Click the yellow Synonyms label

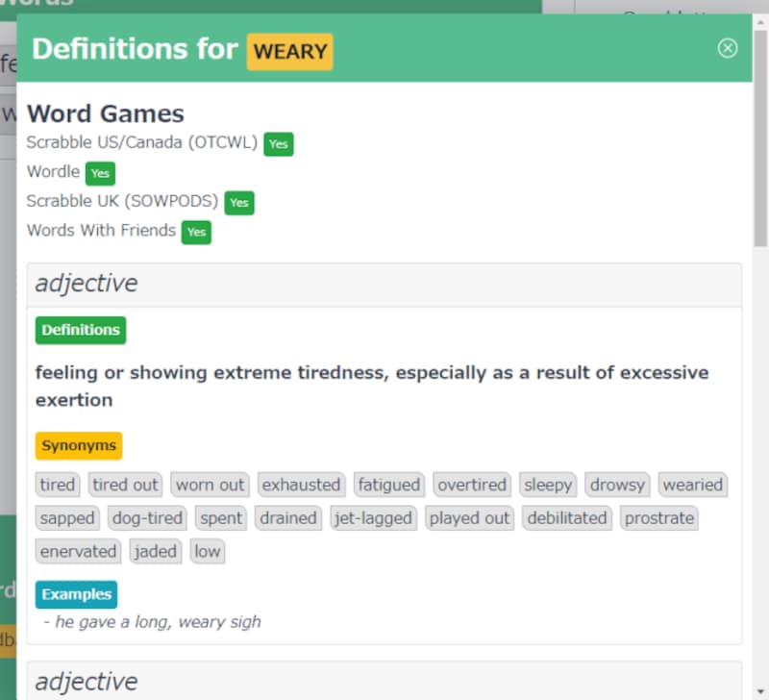(79, 446)
